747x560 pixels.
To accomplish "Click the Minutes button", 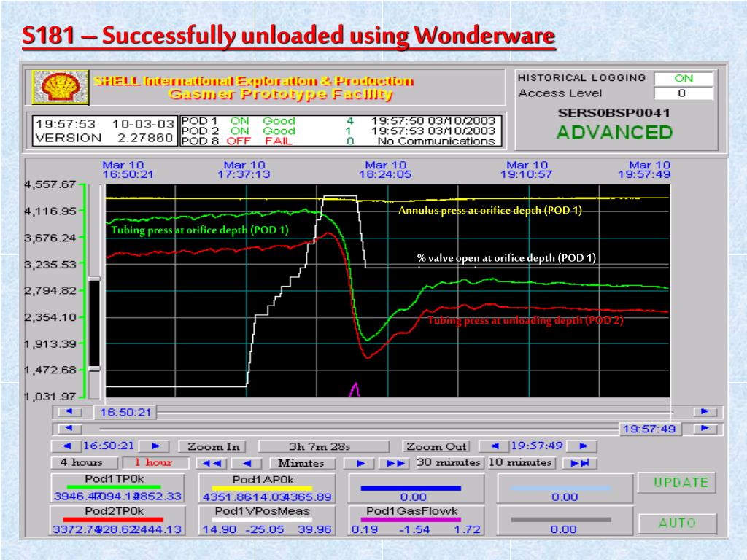I will (x=301, y=463).
